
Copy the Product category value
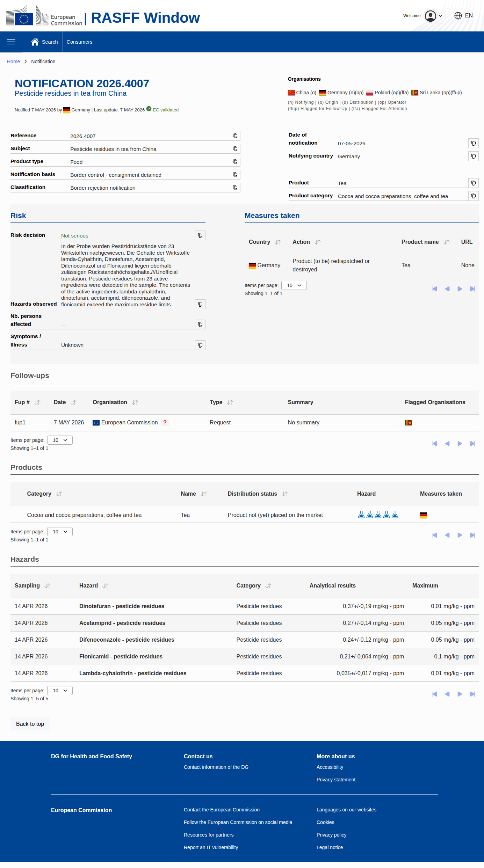point(474,196)
